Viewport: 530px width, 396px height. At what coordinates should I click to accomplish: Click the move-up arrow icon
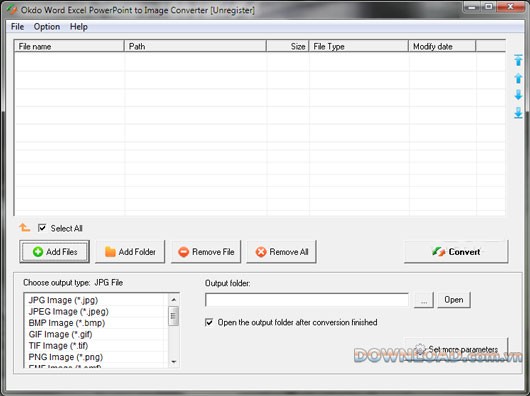[518, 78]
